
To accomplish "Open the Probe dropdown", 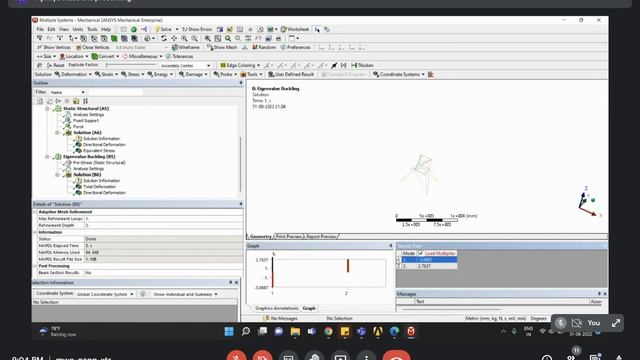I will (x=225, y=74).
